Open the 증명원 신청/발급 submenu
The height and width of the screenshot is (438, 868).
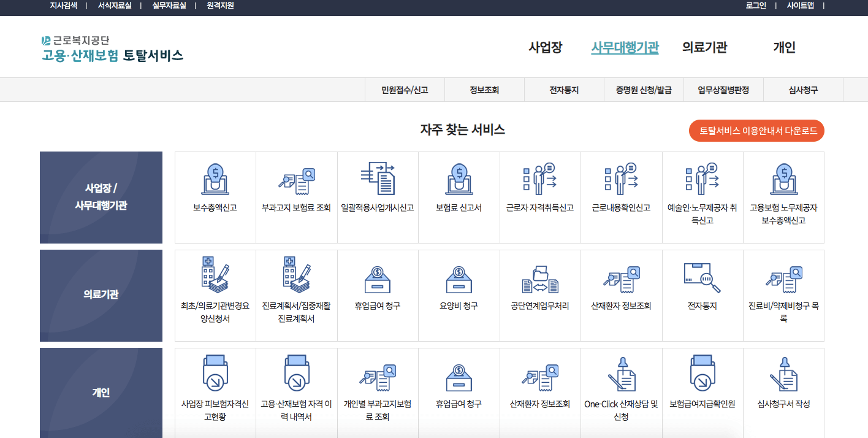(x=644, y=90)
